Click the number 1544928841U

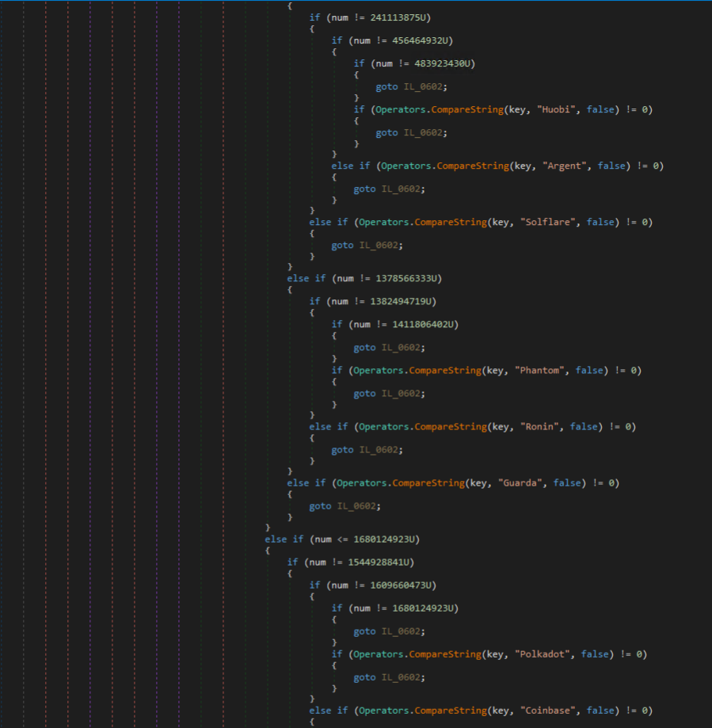pyautogui.click(x=379, y=562)
